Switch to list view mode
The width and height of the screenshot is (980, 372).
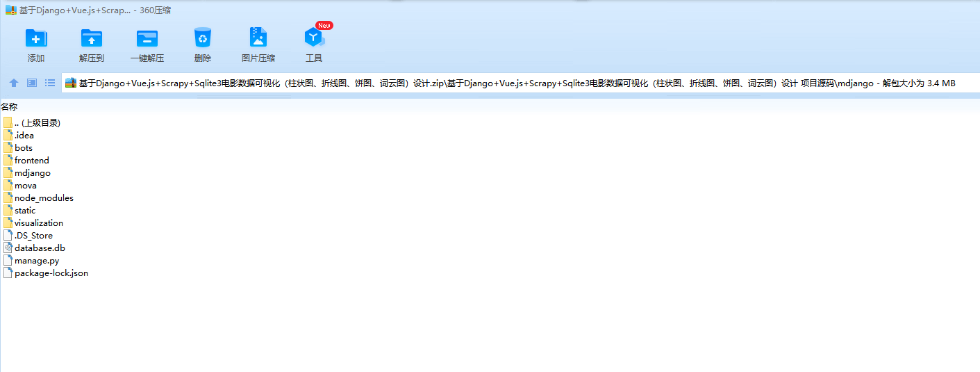tap(50, 83)
